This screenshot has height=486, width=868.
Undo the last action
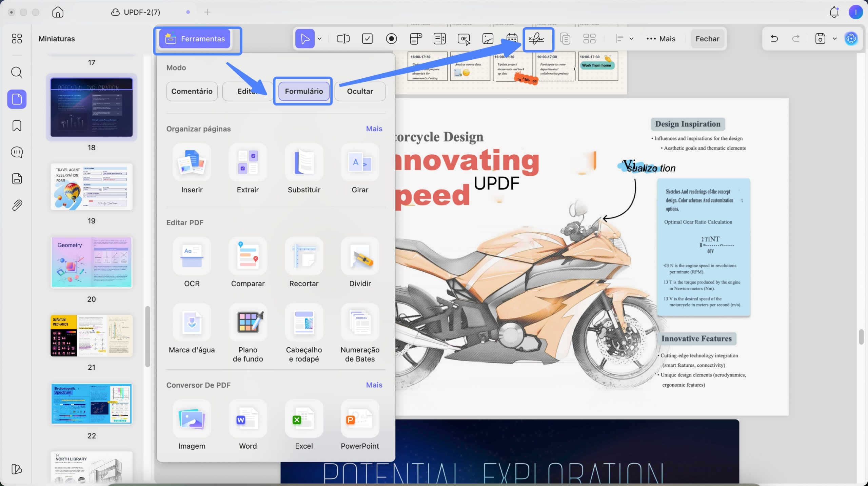[x=774, y=38]
